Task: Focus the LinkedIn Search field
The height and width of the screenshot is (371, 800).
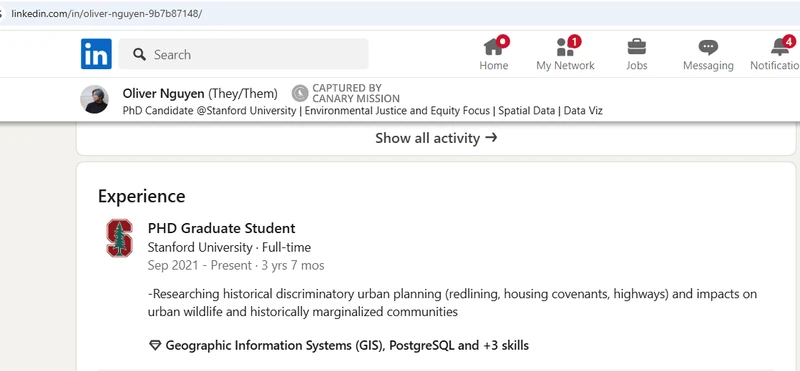Action: pos(243,54)
